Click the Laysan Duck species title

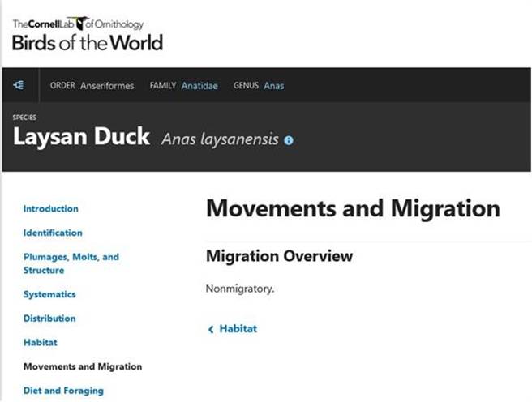[x=81, y=137]
